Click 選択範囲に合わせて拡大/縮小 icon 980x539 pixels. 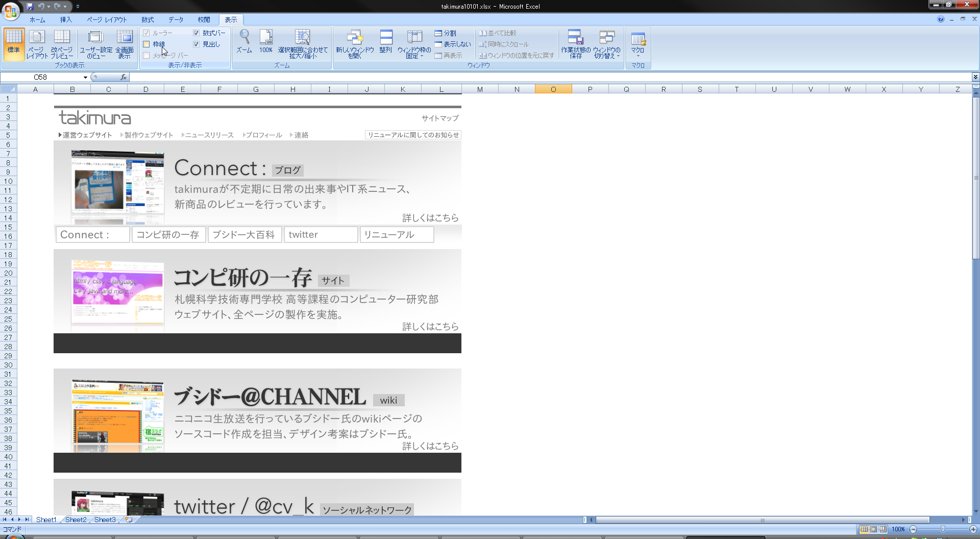tap(303, 44)
